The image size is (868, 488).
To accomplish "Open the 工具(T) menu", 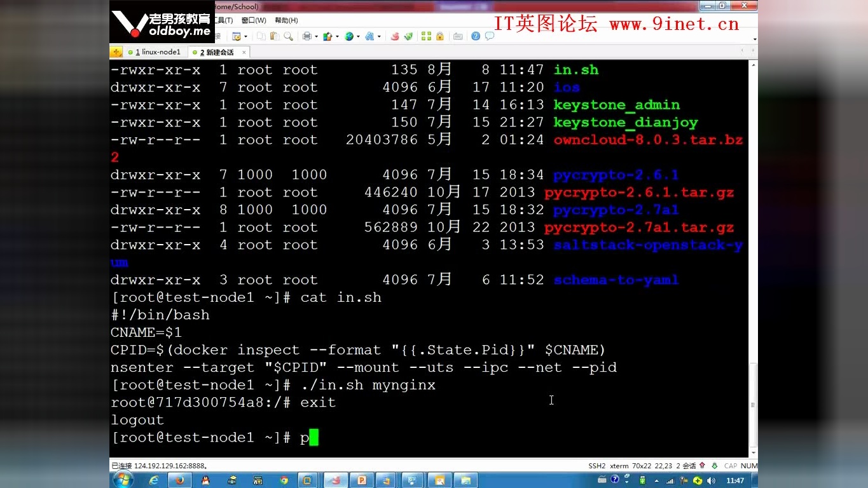I will tap(224, 20).
